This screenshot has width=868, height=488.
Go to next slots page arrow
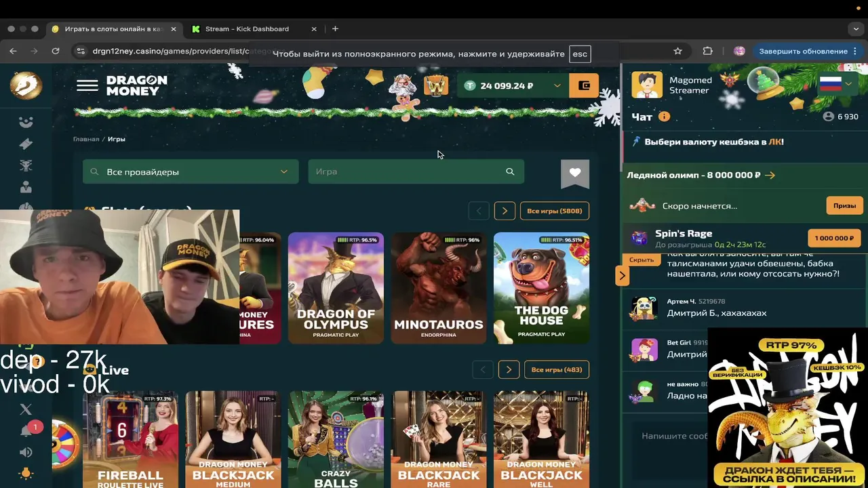[x=505, y=211]
